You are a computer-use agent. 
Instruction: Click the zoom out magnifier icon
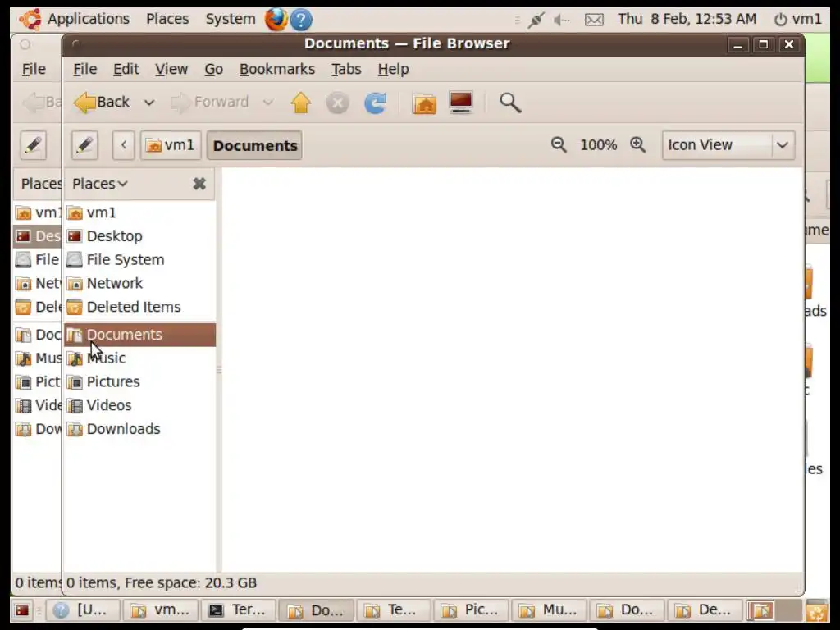tap(558, 144)
